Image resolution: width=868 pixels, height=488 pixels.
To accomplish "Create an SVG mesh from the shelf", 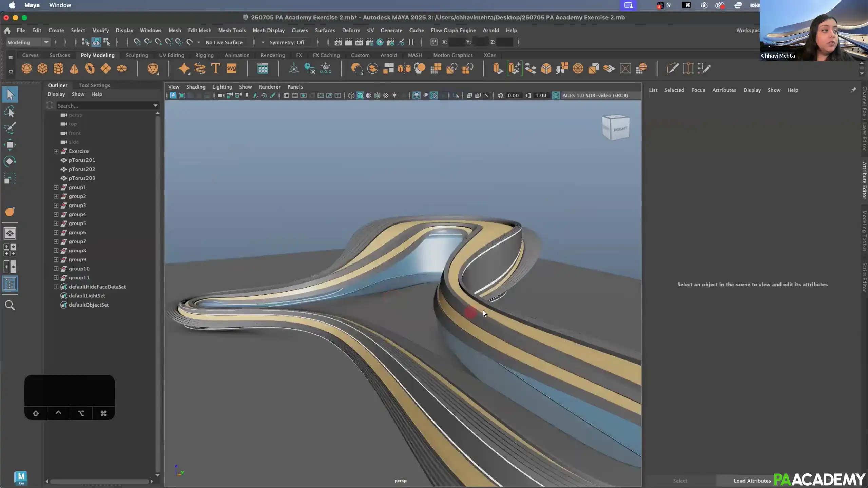I will (x=231, y=69).
